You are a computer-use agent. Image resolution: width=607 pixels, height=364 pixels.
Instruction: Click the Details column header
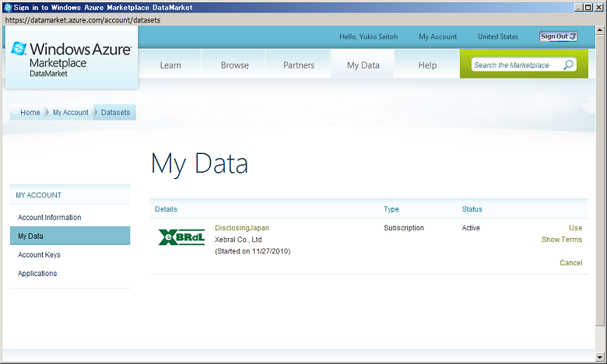click(166, 209)
